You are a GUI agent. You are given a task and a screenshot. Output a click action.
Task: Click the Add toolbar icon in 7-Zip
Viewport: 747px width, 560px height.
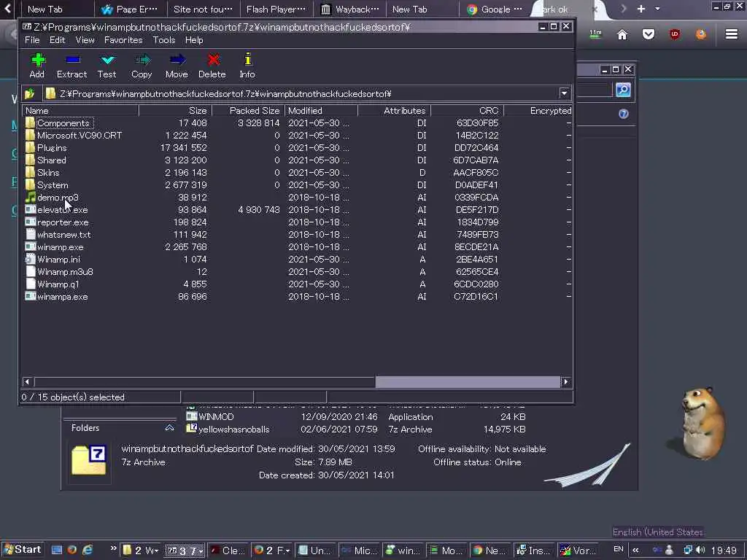(38, 60)
